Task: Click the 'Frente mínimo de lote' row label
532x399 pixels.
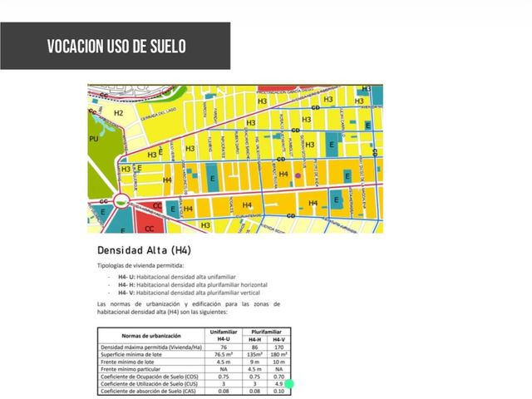Action: click(127, 362)
